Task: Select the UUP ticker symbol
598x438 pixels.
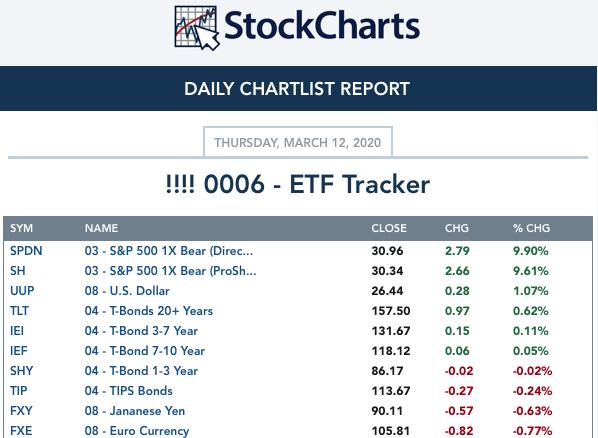Action: pos(22,291)
